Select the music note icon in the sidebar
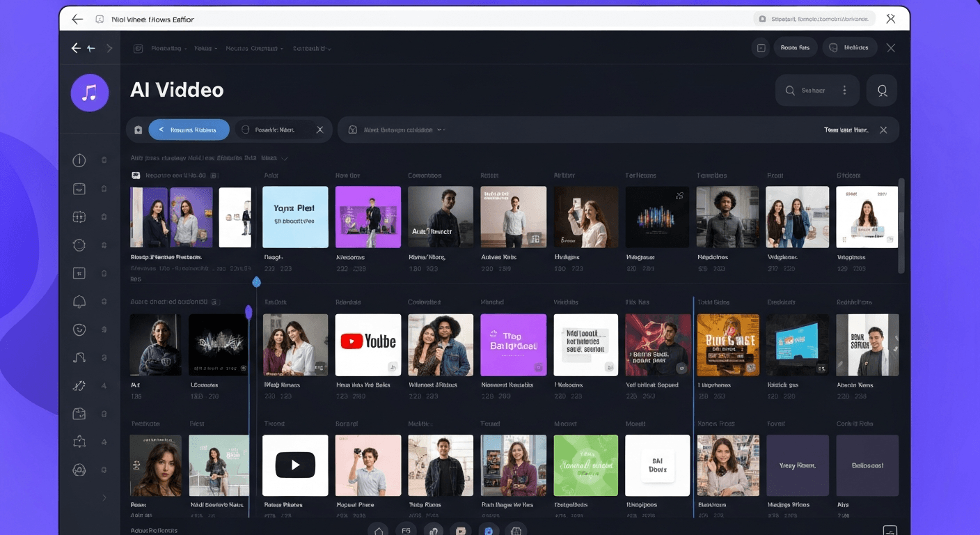Viewport: 980px width, 535px height. click(79, 357)
